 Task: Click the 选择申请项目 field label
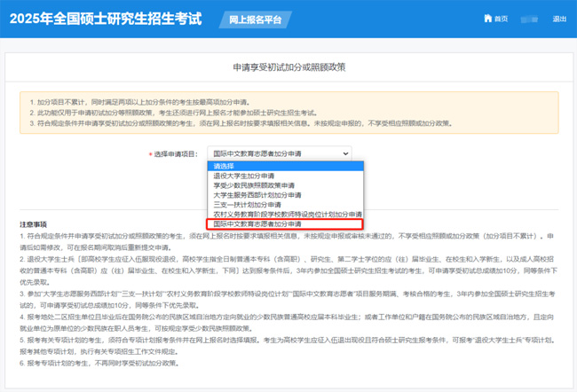click(x=174, y=154)
